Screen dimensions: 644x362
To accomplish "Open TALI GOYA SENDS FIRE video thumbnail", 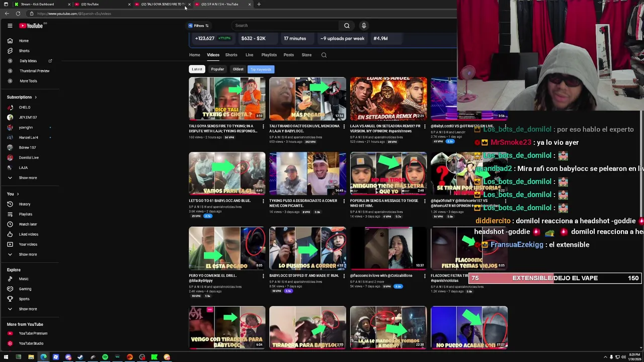I will [227, 98].
